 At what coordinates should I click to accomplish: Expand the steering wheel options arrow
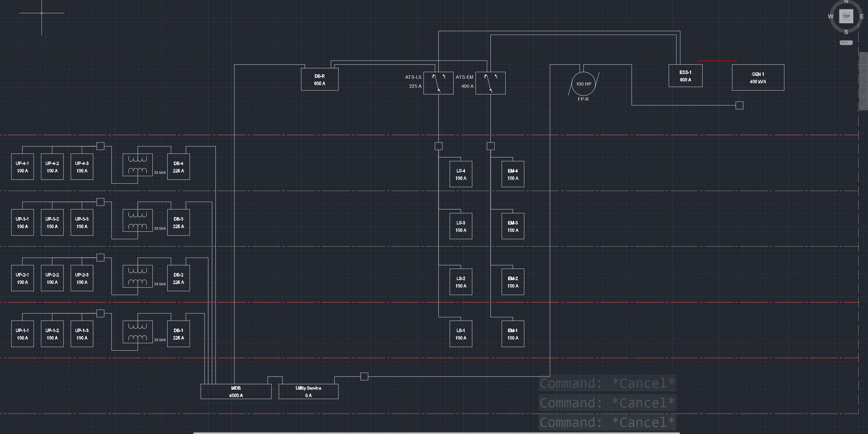click(x=864, y=66)
